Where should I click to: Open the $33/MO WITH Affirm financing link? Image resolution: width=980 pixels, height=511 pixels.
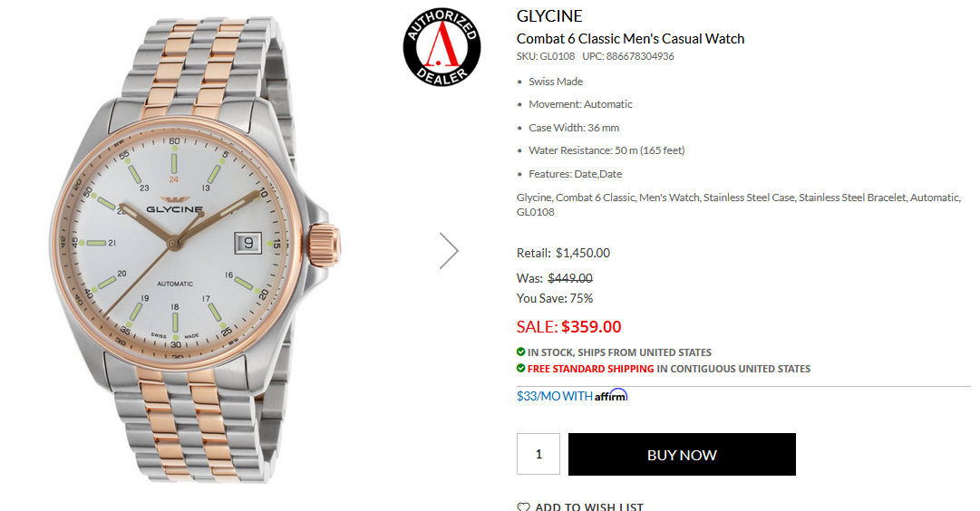click(x=572, y=396)
